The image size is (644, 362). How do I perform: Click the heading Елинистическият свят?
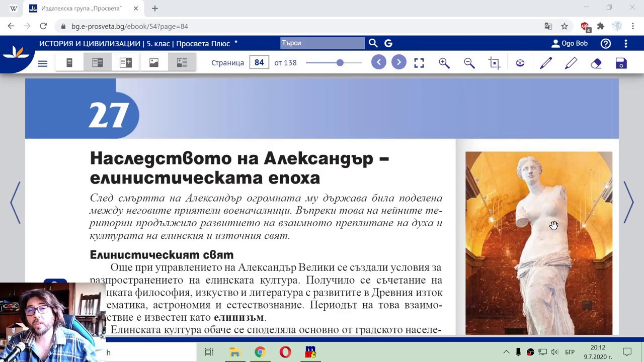pos(162,254)
